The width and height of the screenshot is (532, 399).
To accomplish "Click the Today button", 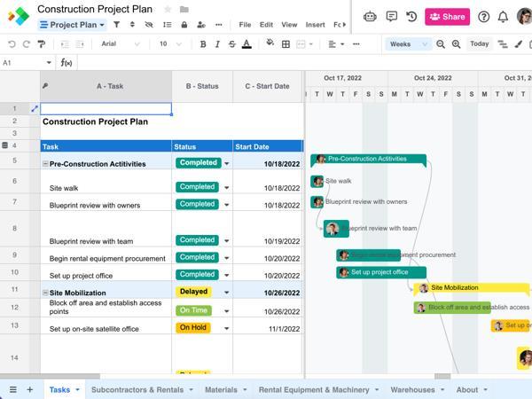I will coord(479,43).
